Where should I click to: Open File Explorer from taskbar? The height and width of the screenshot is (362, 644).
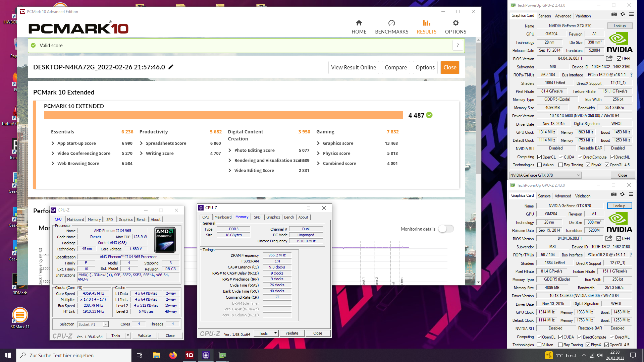pyautogui.click(x=156, y=355)
